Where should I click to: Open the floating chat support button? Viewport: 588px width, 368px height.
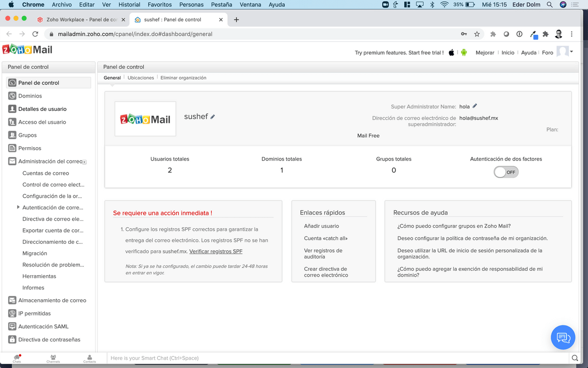[x=563, y=337]
